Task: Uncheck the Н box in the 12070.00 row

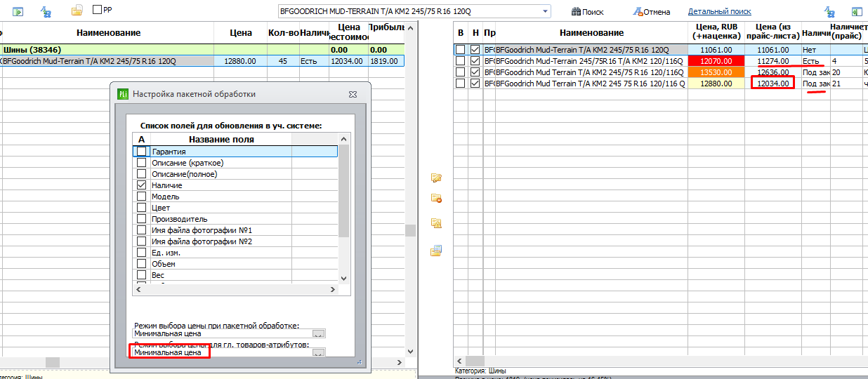Action: [x=475, y=61]
